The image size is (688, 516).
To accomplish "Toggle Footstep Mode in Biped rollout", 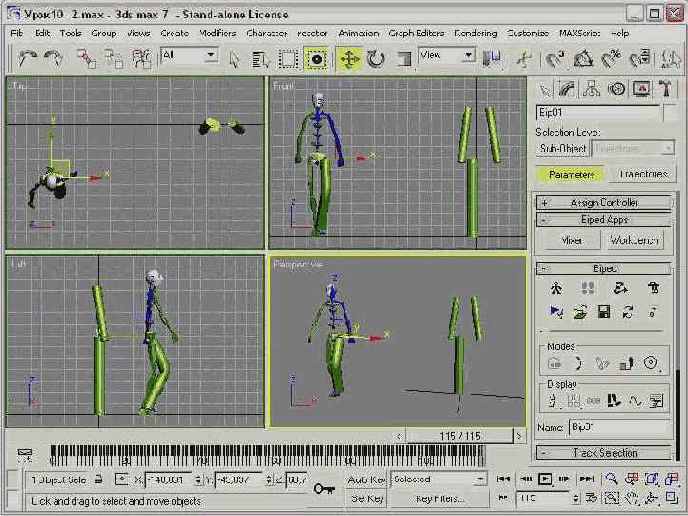I will pos(586,289).
